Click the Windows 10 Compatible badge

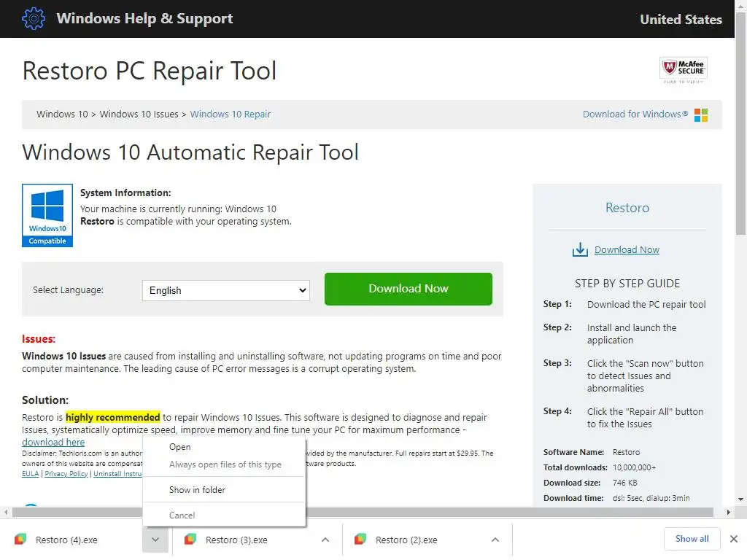(47, 215)
